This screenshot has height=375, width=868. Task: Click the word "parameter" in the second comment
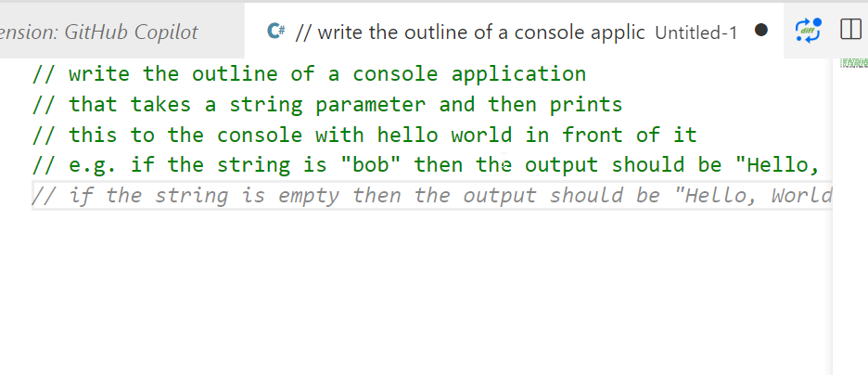point(370,104)
